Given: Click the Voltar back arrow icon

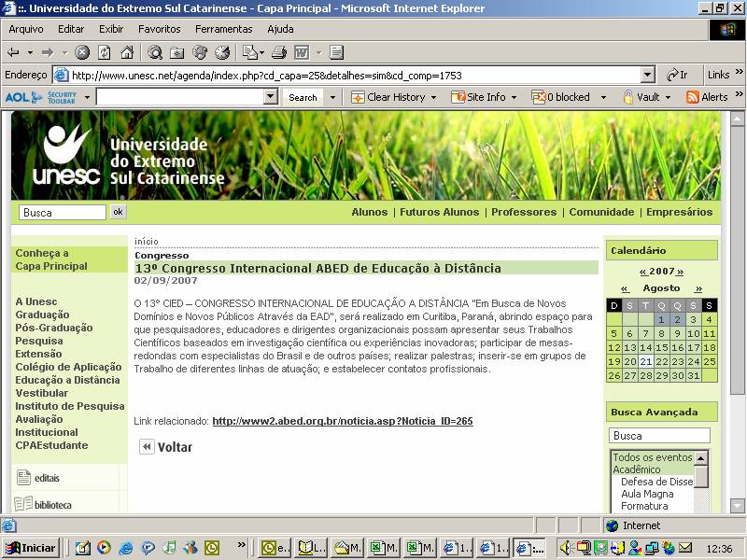Looking at the screenshot, I should pos(147,447).
